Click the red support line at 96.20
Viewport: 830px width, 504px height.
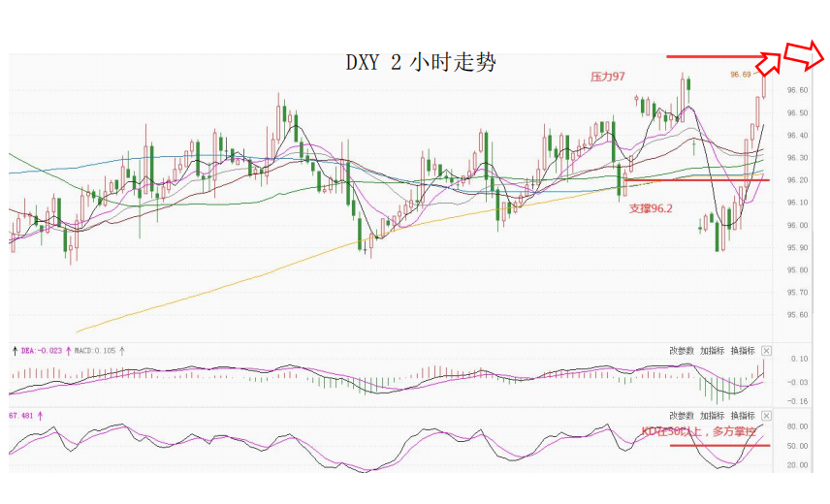pyautogui.click(x=698, y=179)
